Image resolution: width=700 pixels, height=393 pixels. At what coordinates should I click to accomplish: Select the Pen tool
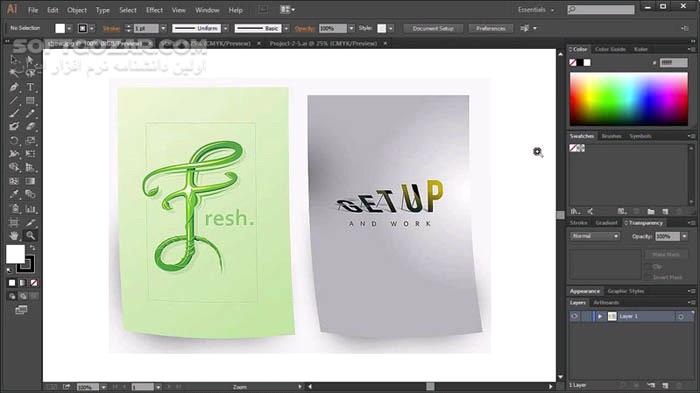[14, 87]
